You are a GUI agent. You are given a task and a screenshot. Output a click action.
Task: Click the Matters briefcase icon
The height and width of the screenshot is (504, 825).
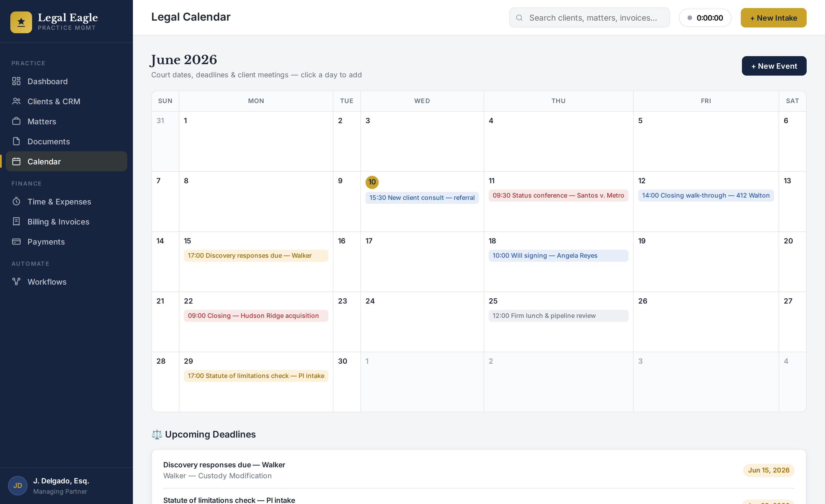pos(16,121)
